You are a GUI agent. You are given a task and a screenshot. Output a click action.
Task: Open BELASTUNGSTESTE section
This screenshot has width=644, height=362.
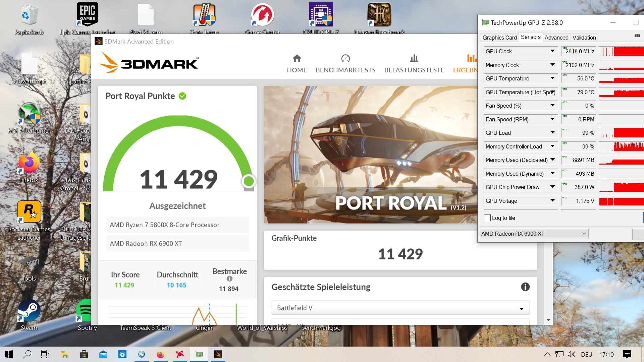pyautogui.click(x=414, y=64)
